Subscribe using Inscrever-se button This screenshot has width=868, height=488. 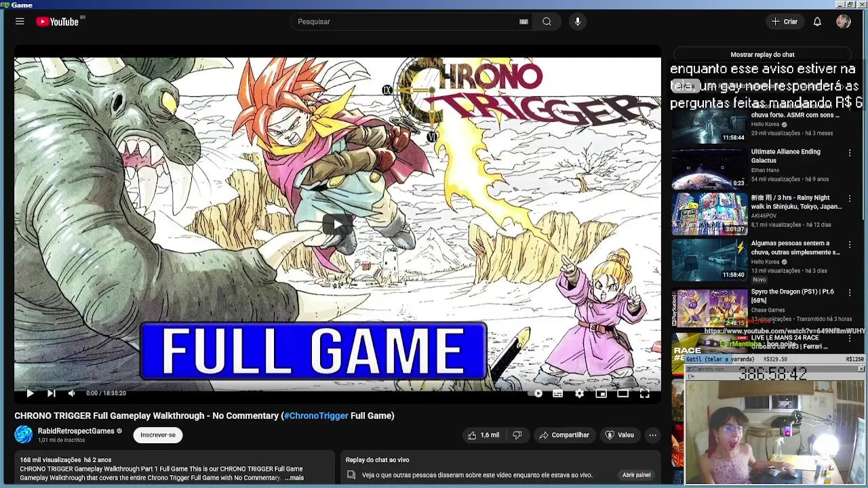(158, 435)
